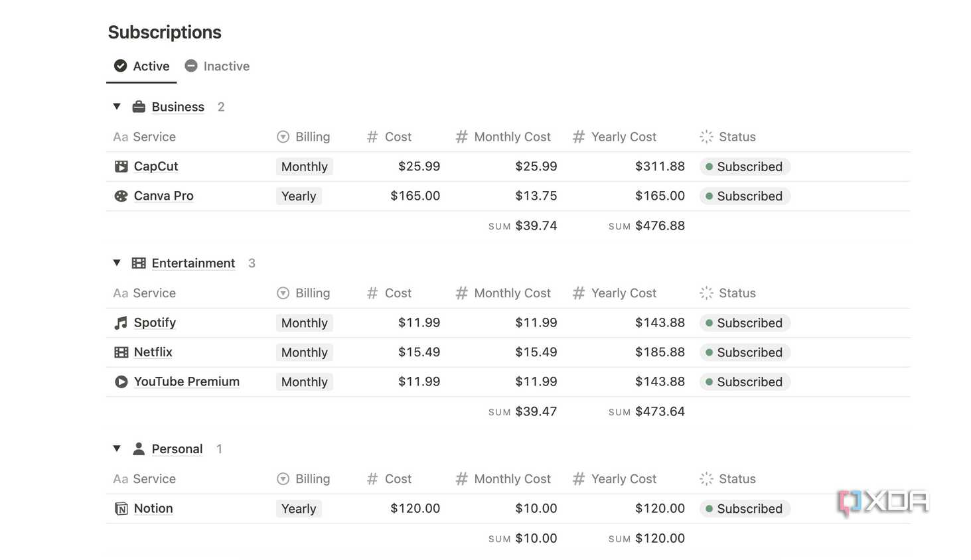Click the Spotify music note icon

(x=121, y=322)
